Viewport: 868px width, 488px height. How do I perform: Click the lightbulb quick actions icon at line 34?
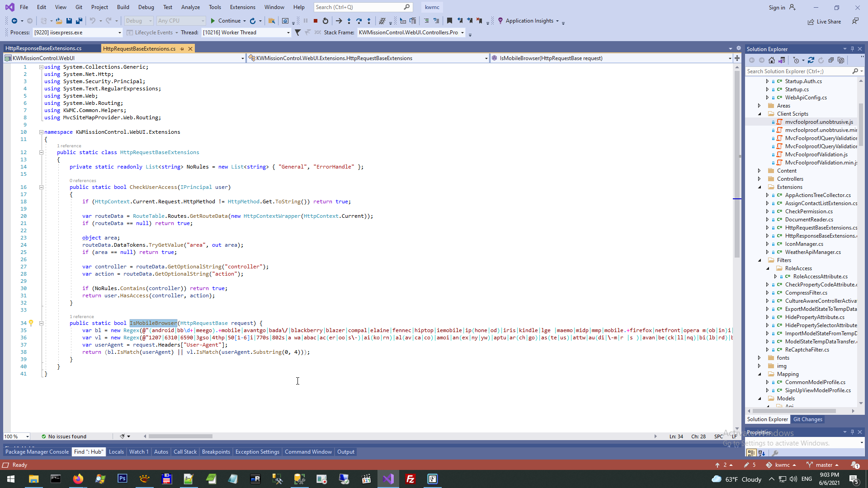click(x=31, y=323)
